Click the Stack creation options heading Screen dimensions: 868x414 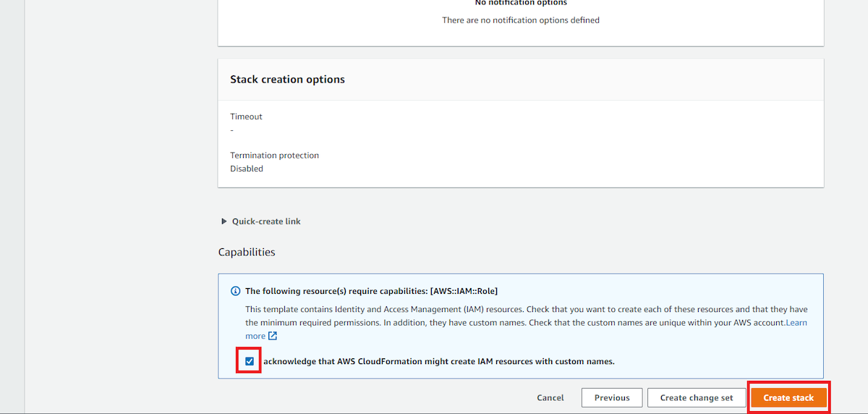coord(287,80)
